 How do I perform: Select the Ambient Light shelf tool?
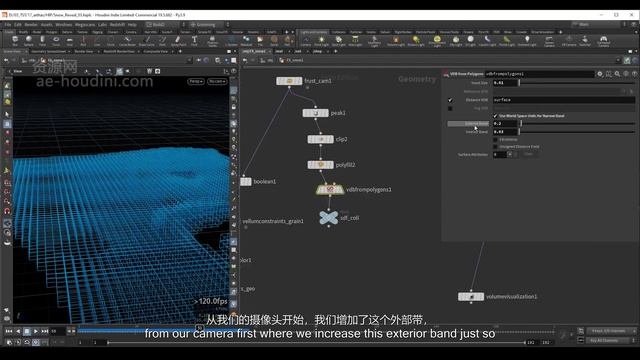[527, 40]
